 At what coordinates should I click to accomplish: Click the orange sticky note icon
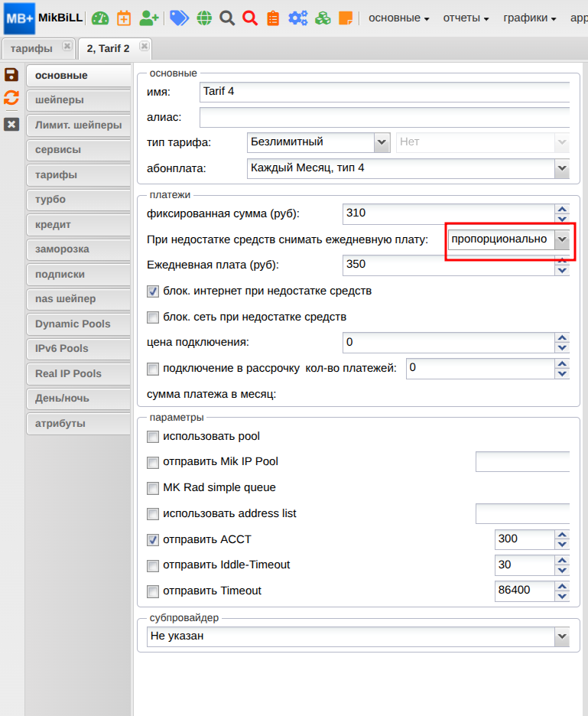[x=346, y=18]
